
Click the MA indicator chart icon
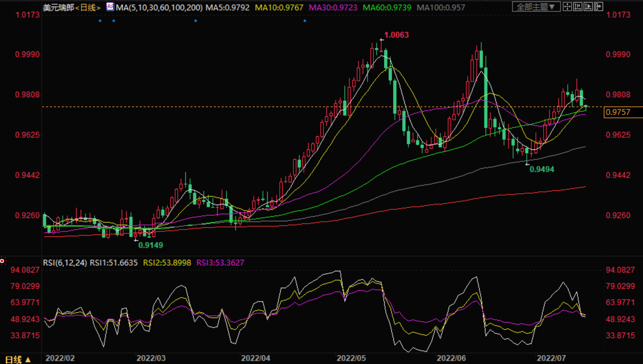[x=110, y=6]
